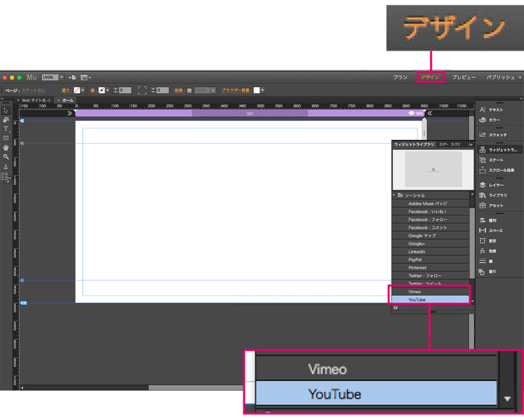The height and width of the screenshot is (420, 524).
Task: Open the 整列 align panel icon
Action: coord(482,220)
